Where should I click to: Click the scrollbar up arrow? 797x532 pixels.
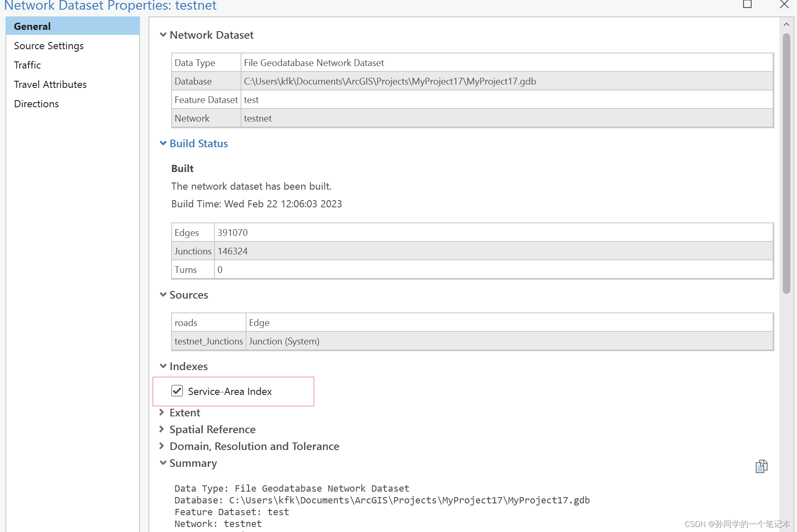coord(786,24)
